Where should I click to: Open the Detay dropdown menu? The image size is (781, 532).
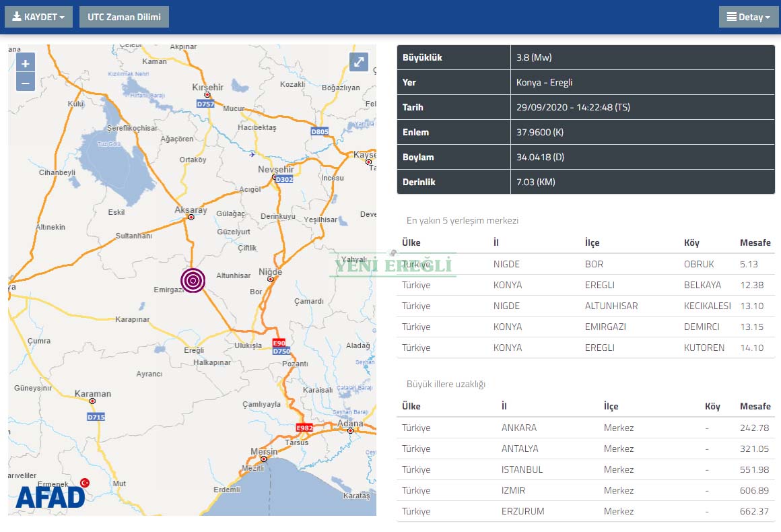pyautogui.click(x=748, y=17)
